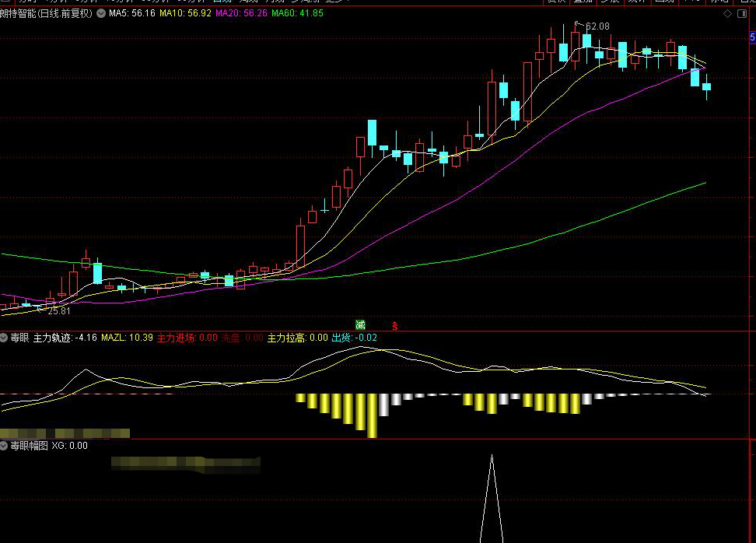Click the MAZL: 10.39 value
Viewport: 756px width, 543px height.
(127, 338)
